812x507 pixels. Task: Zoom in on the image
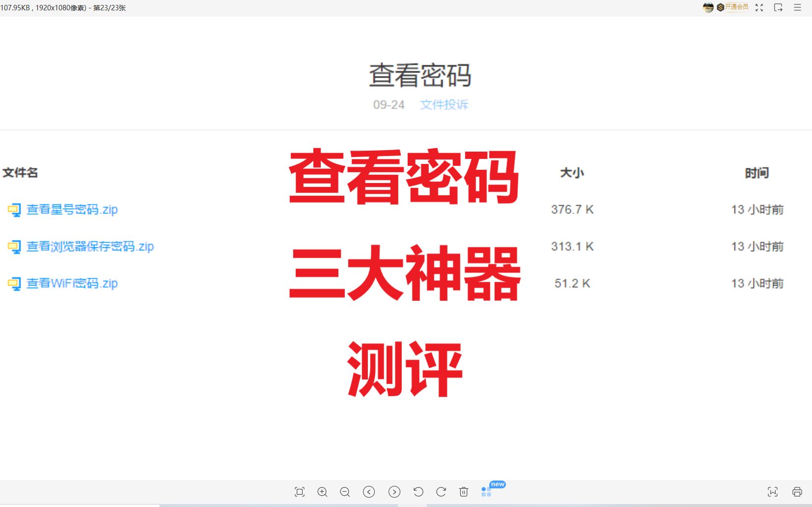pyautogui.click(x=323, y=491)
